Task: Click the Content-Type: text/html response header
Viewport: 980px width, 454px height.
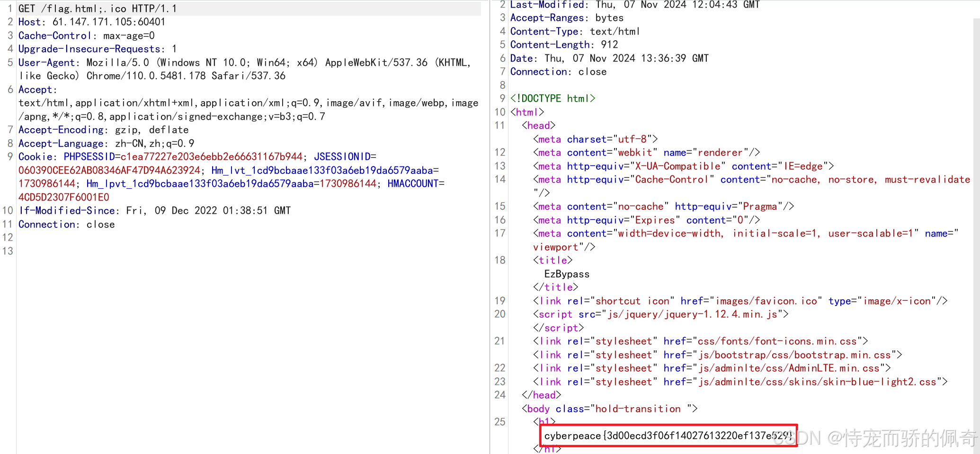Action: (x=575, y=31)
